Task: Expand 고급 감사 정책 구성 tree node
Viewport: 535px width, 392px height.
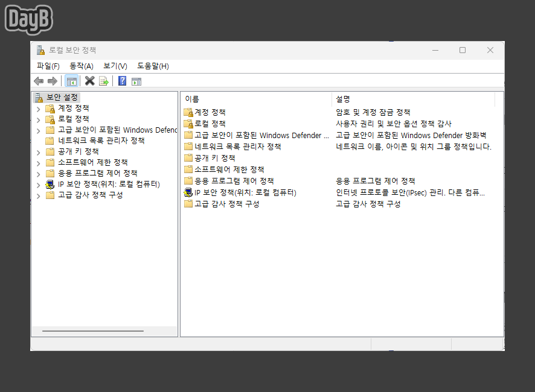Action: (x=38, y=196)
